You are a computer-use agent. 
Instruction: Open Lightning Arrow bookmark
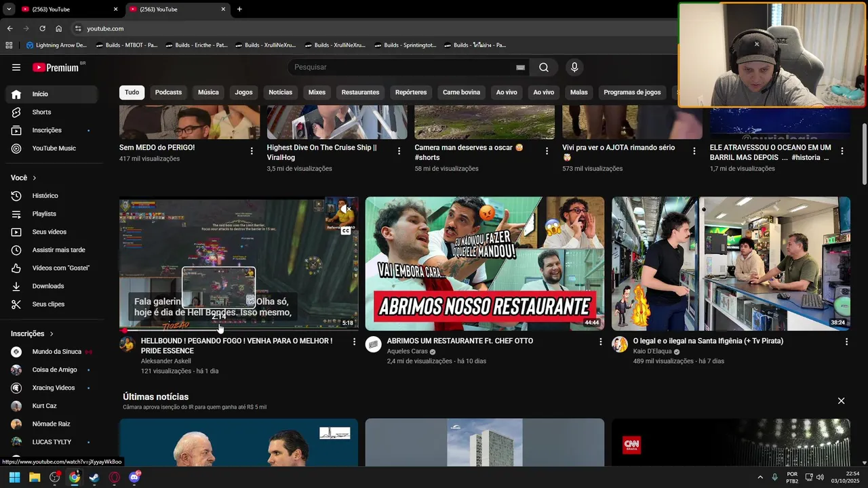57,45
